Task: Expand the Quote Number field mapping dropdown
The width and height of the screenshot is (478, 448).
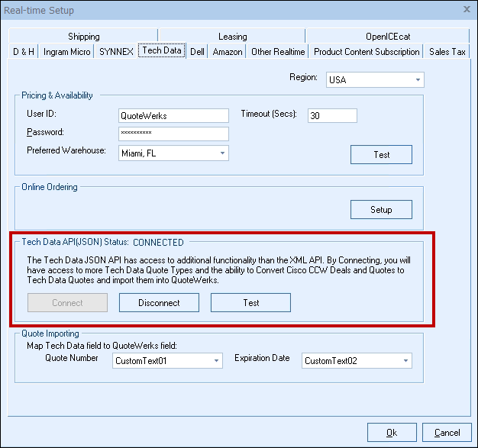Action: pyautogui.click(x=167, y=360)
